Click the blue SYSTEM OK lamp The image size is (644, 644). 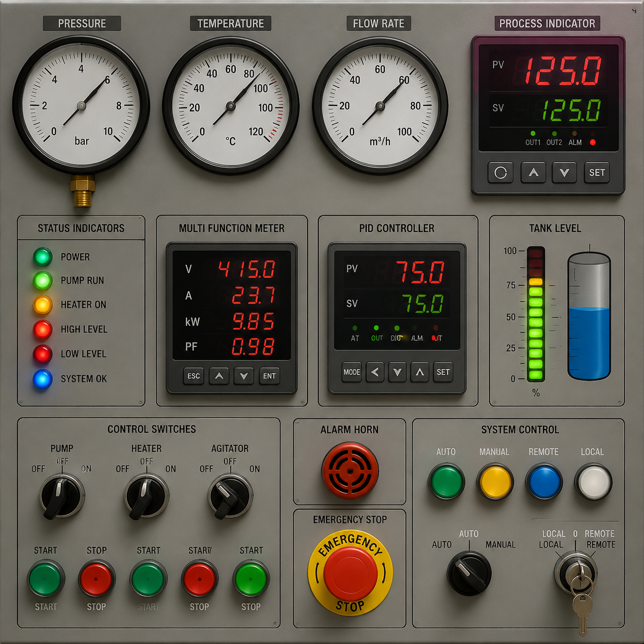pyautogui.click(x=43, y=379)
